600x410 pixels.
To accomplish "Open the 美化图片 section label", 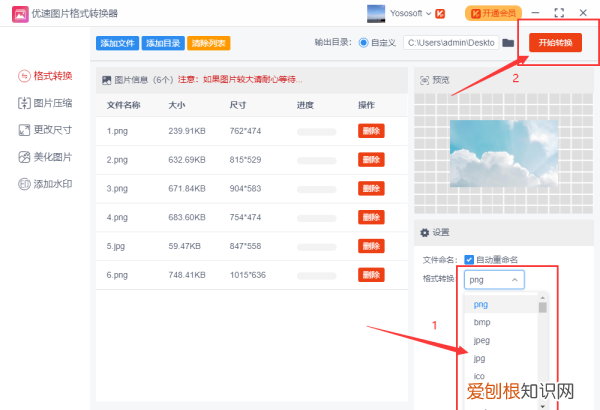I will pyautogui.click(x=53, y=157).
